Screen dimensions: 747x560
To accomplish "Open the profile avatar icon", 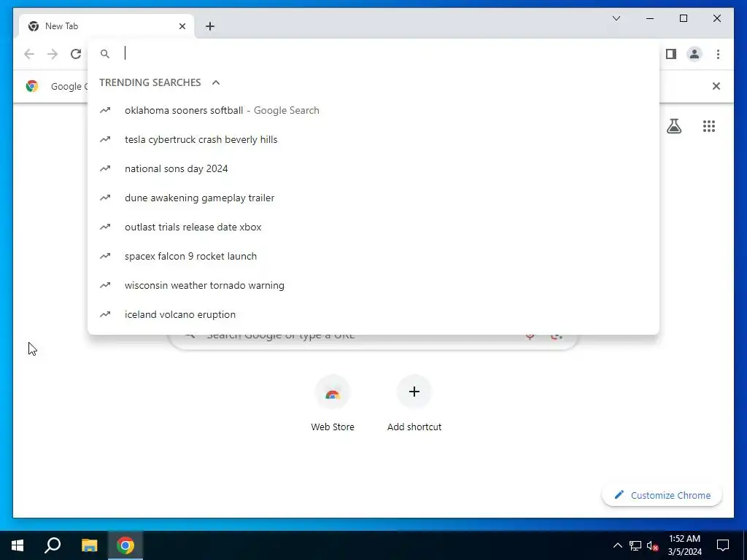I will click(x=694, y=54).
